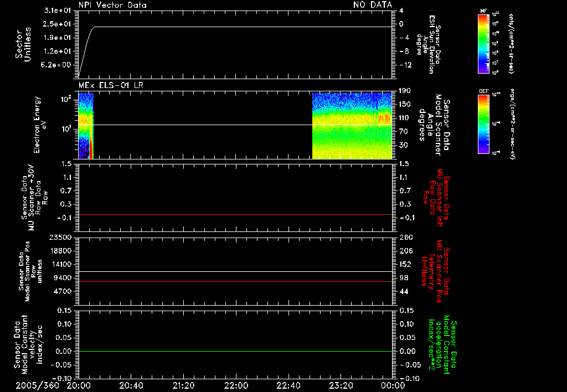
Task: Click the "Model Scanner Pos Raw" axis title
Action: 30,271
